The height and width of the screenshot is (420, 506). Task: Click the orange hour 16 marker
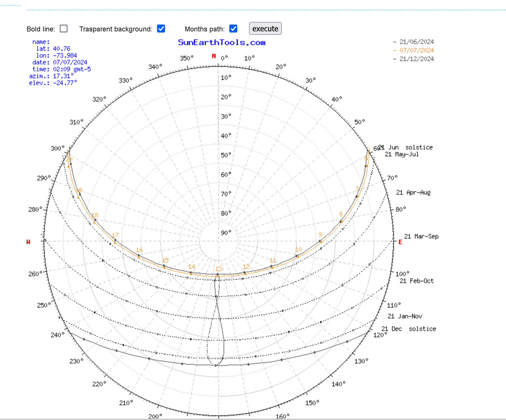coord(139,250)
